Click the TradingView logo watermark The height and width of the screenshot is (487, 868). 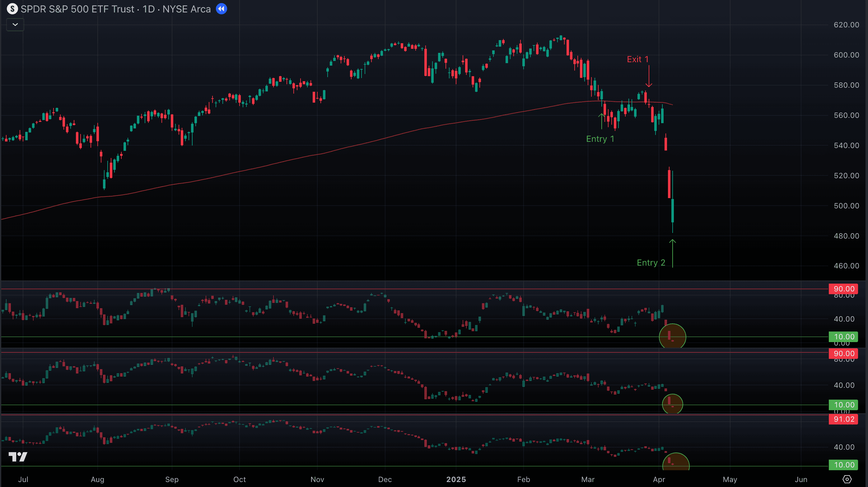tap(18, 457)
